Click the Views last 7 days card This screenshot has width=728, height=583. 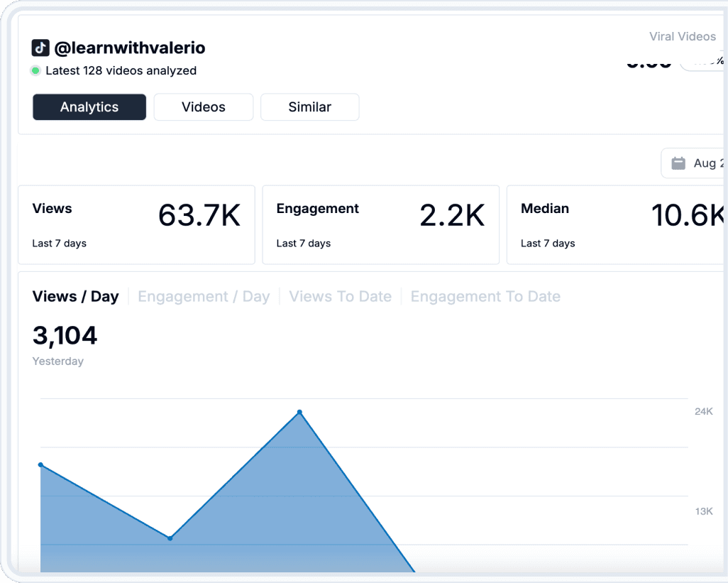[x=136, y=224]
